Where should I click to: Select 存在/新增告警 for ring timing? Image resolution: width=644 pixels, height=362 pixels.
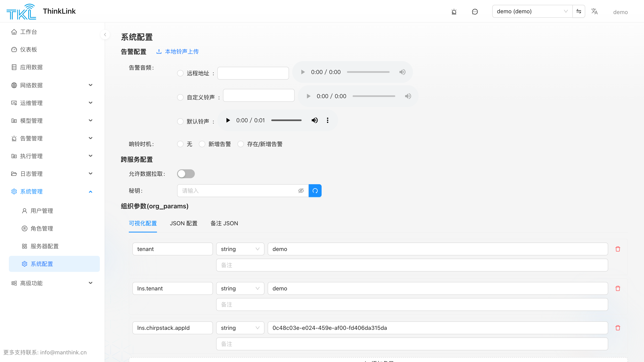click(241, 144)
